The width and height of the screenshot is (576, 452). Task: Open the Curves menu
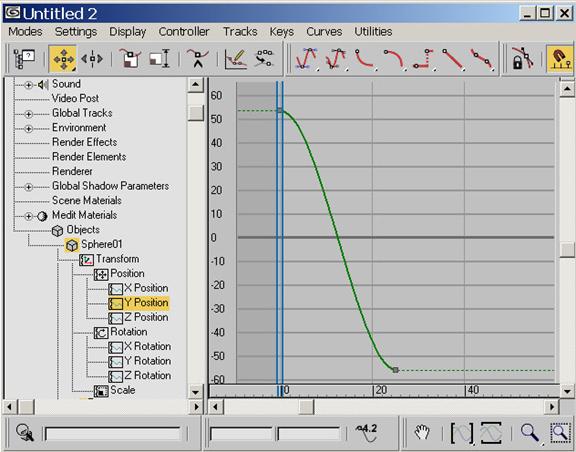point(324,32)
